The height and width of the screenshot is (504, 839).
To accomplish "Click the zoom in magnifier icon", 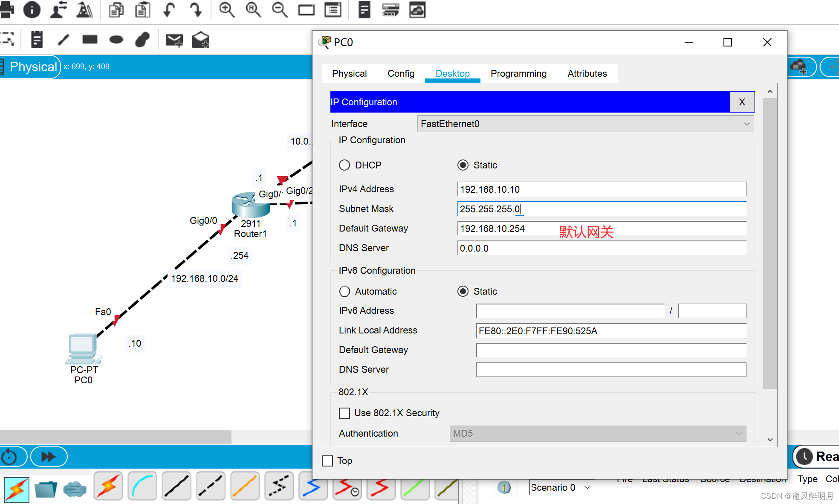I will pyautogui.click(x=227, y=9).
